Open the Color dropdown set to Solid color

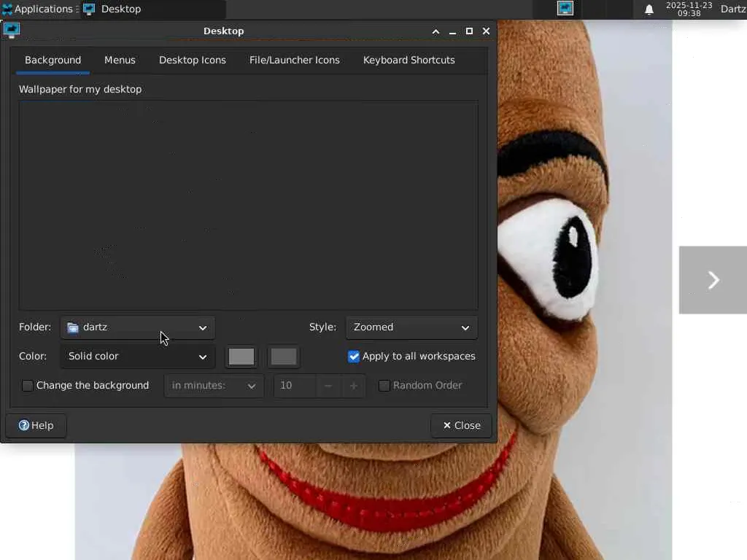[138, 357]
